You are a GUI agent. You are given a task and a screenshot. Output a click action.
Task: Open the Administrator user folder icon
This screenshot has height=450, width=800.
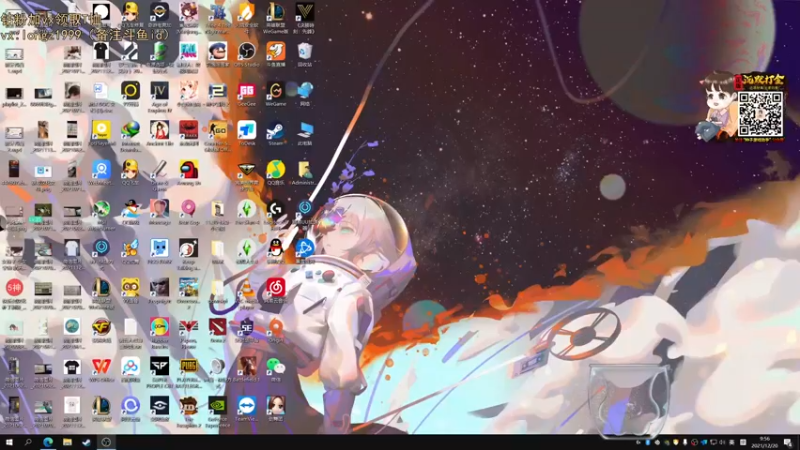(305, 173)
